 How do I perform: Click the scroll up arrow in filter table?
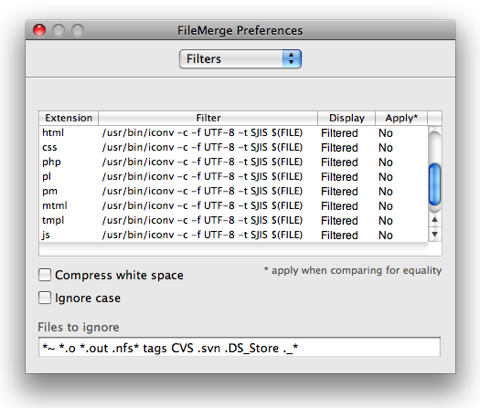[x=435, y=220]
